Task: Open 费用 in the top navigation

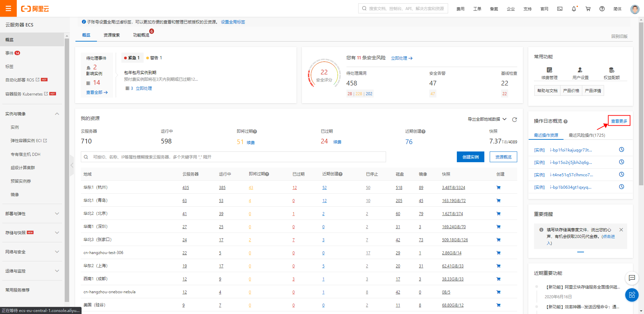Action: (x=461, y=9)
